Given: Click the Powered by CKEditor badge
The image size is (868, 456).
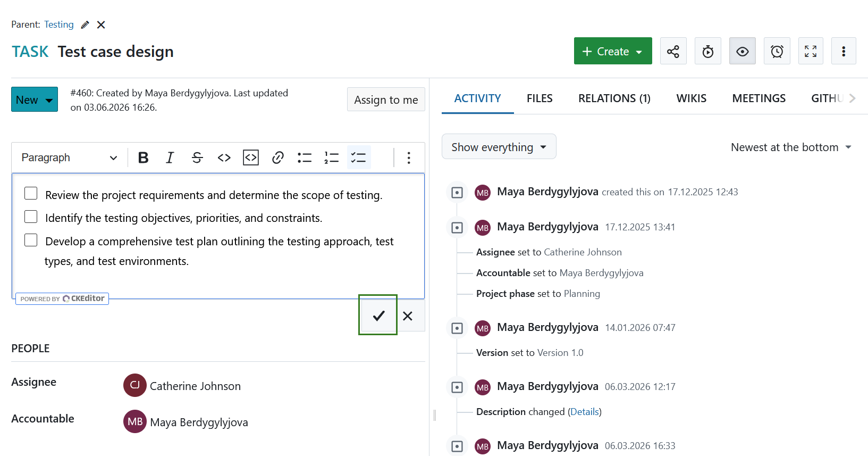Looking at the screenshot, I should click(x=62, y=299).
